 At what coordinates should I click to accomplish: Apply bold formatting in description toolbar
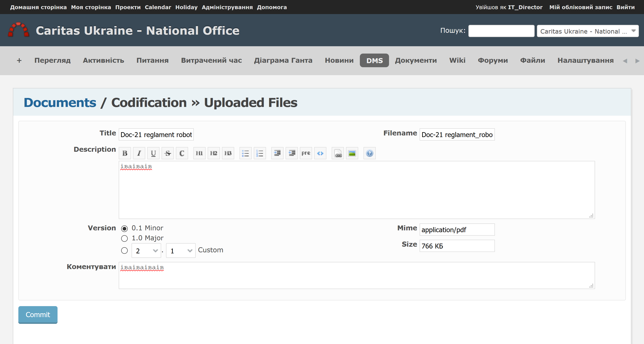coord(125,153)
